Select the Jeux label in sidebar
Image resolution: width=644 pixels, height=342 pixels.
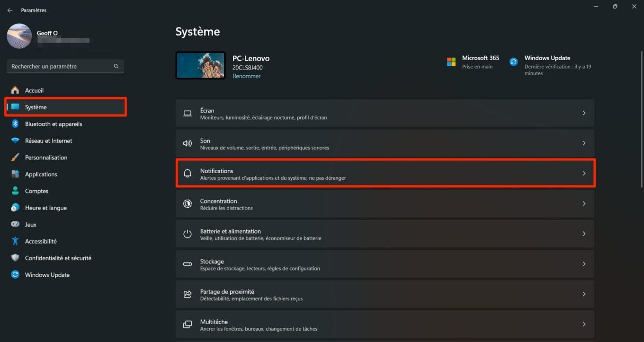click(x=31, y=225)
